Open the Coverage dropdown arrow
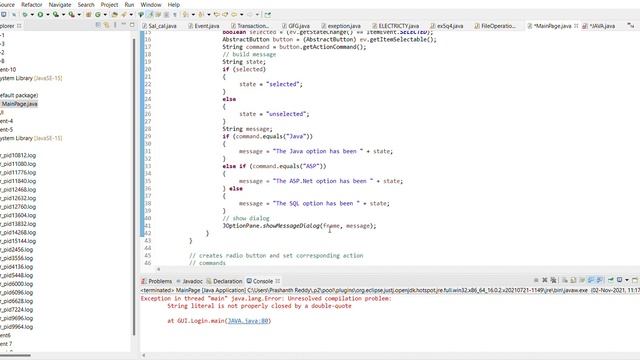 (x=63, y=15)
